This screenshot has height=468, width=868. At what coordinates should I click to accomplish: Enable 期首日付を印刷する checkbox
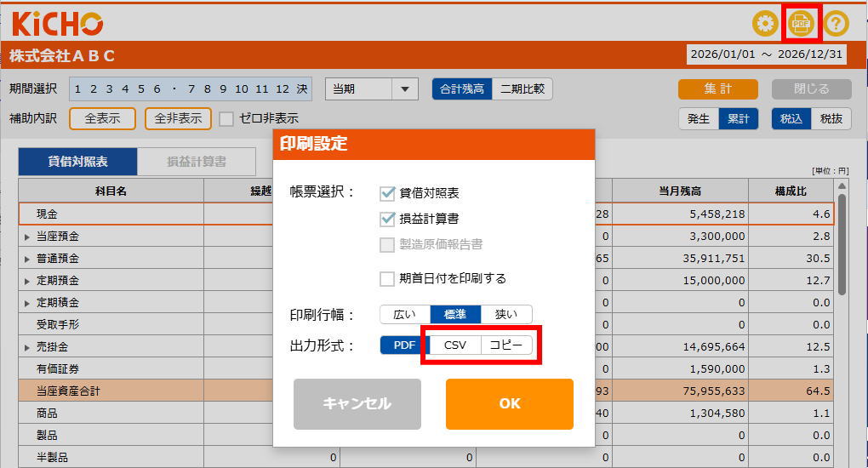pos(388,278)
